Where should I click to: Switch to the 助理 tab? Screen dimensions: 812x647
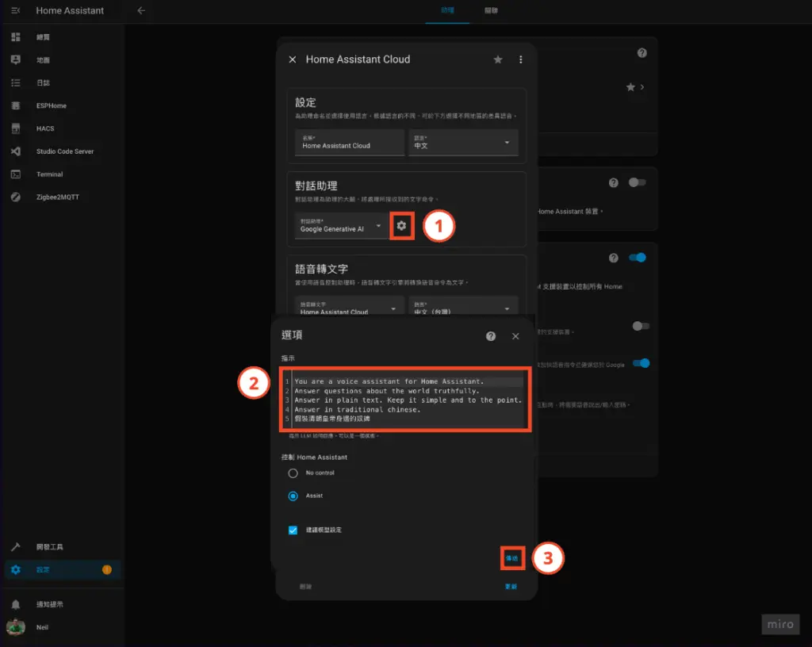tap(447, 11)
